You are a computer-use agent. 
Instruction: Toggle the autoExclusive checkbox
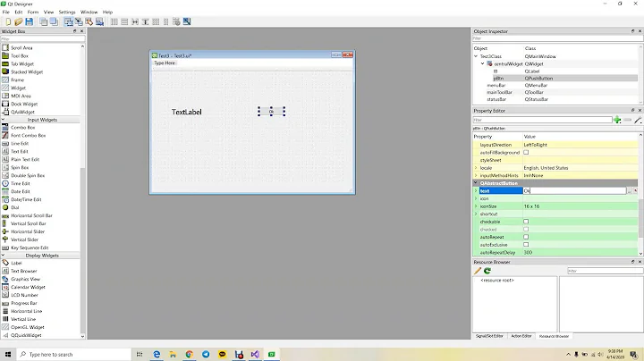(x=526, y=245)
